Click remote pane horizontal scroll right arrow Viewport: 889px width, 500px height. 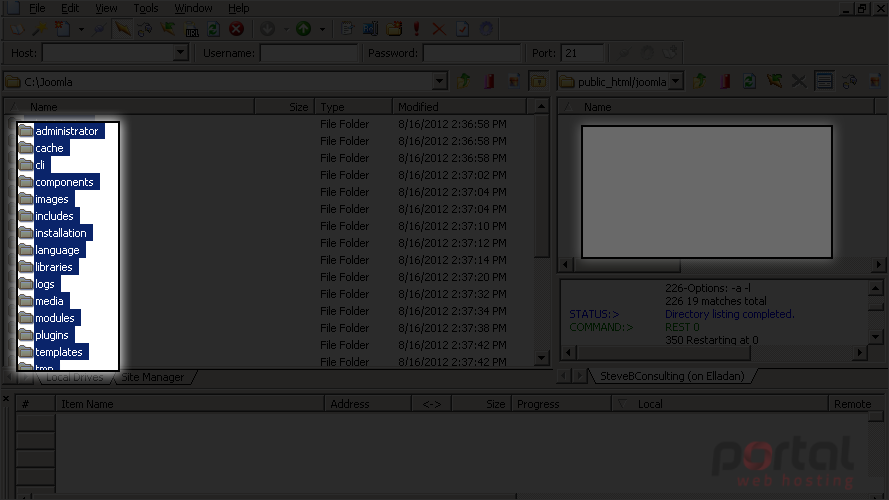(x=879, y=265)
